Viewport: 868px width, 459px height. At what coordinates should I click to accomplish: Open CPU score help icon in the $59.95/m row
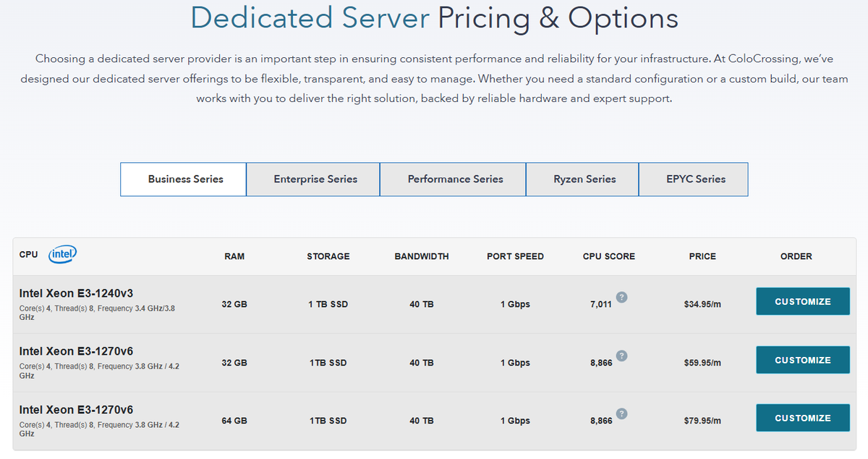point(621,355)
